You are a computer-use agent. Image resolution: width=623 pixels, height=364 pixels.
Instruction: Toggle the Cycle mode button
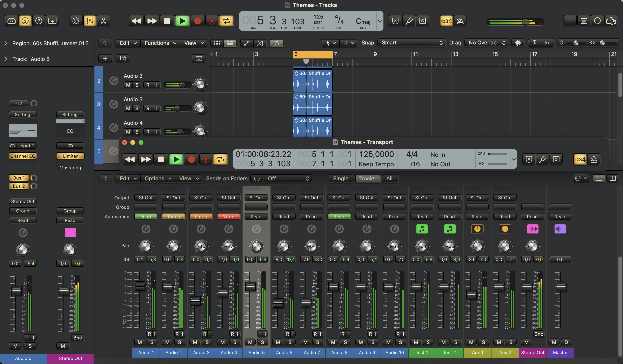226,21
